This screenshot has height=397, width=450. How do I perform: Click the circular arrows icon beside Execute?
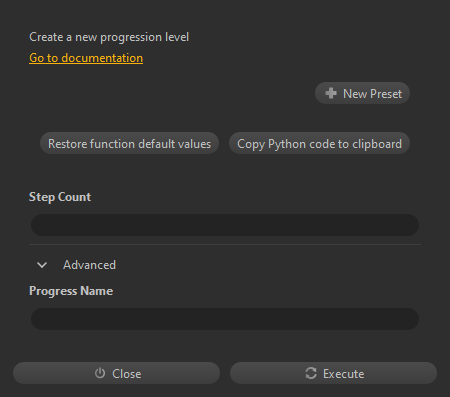point(311,373)
